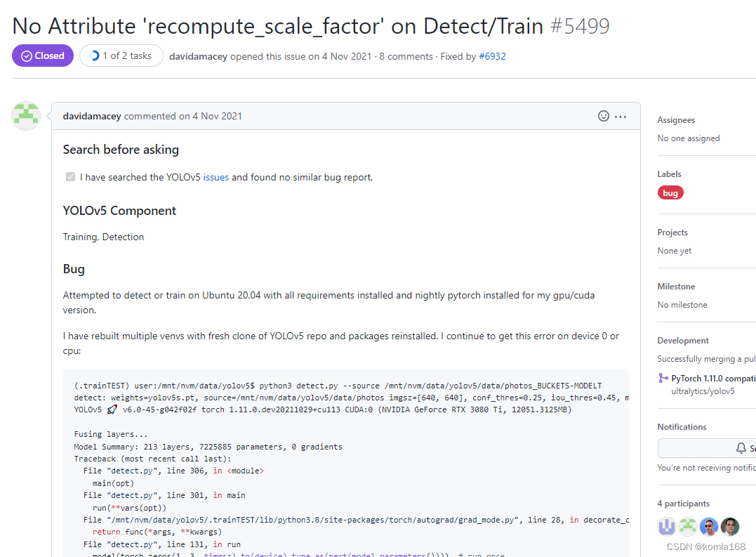This screenshot has width=756, height=557.
Task: Click the green pixelated participant avatar
Action: (x=687, y=526)
